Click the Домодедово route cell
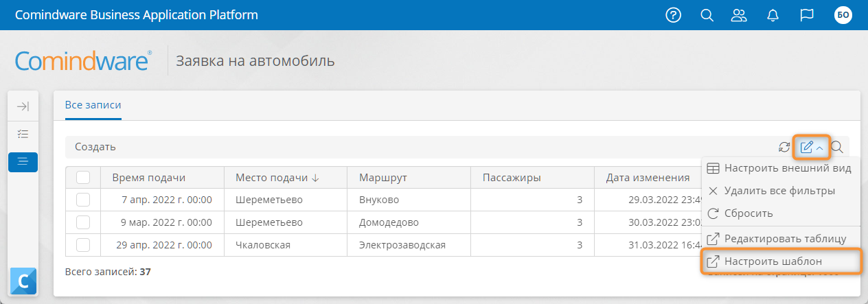This screenshot has width=868, height=304. tap(409, 222)
